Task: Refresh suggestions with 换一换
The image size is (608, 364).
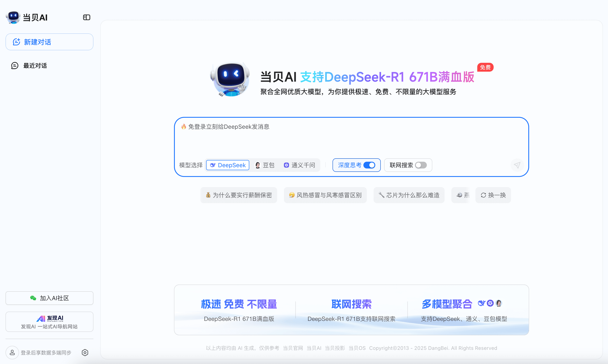Action: [493, 195]
